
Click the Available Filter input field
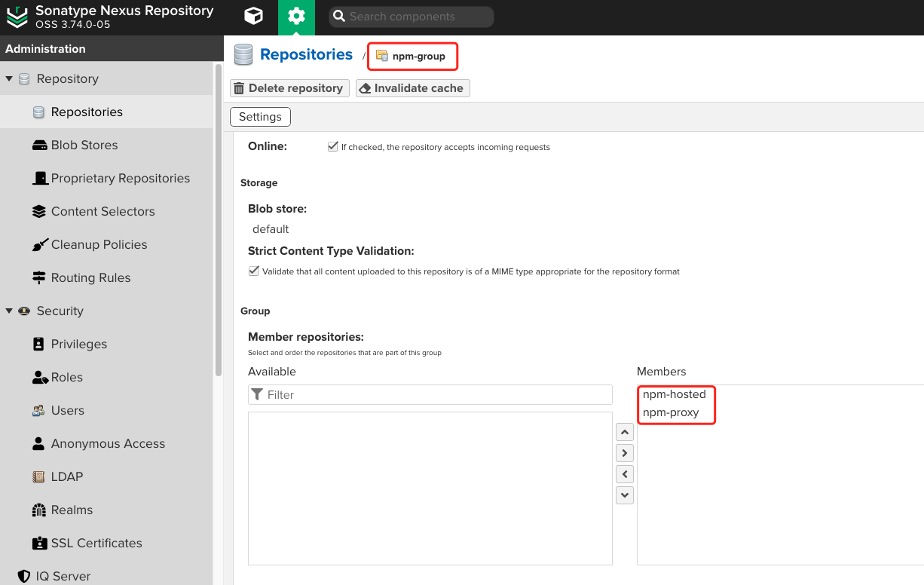coord(430,394)
